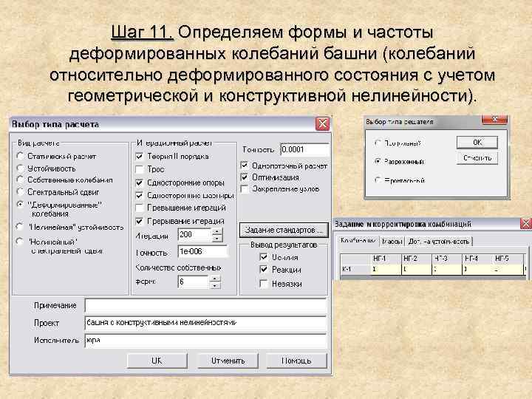Screen dimensions: 532x399
Task: Choose Спектральный сдвиг radio option
Action: pyautogui.click(x=21, y=192)
